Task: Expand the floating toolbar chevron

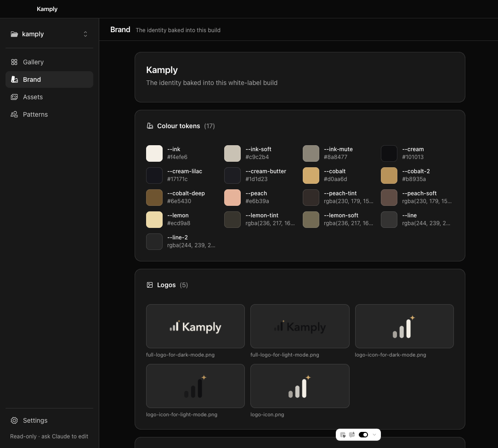Action: pos(374,435)
